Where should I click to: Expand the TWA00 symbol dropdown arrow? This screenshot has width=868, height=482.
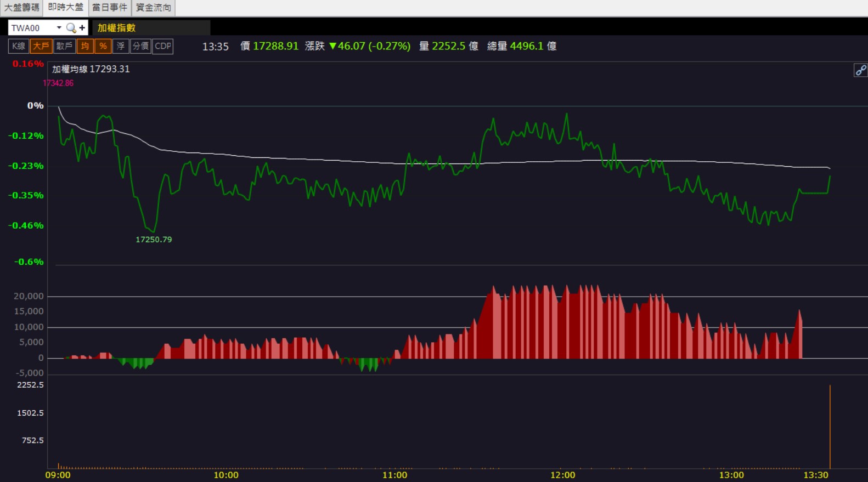59,27
